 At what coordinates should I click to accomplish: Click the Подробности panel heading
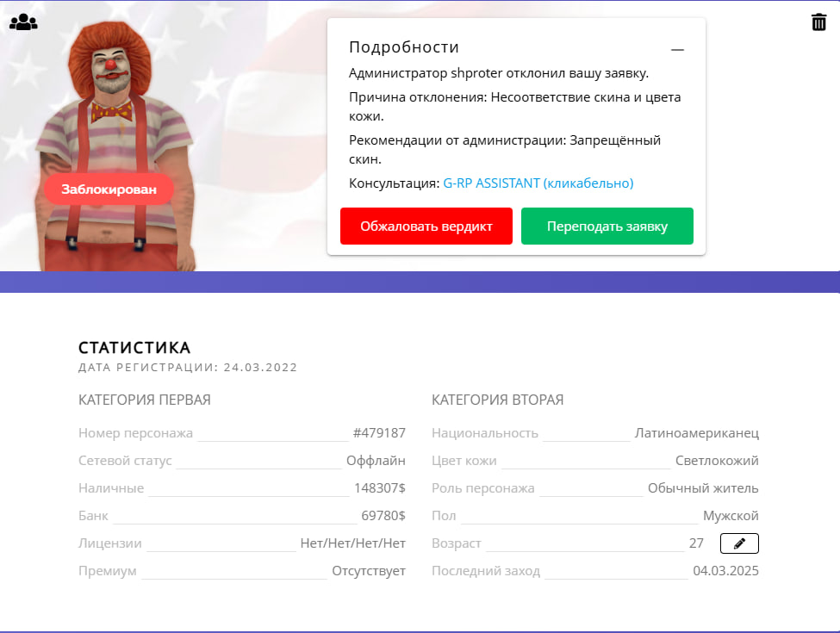[x=404, y=47]
